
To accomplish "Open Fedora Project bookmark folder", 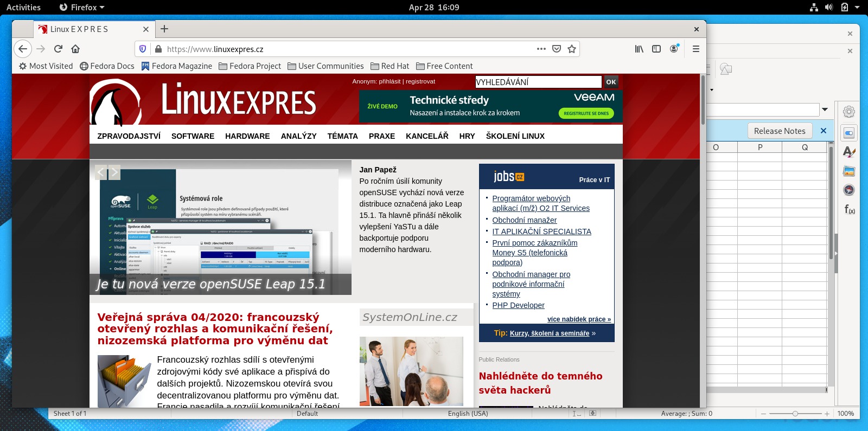I will [250, 66].
